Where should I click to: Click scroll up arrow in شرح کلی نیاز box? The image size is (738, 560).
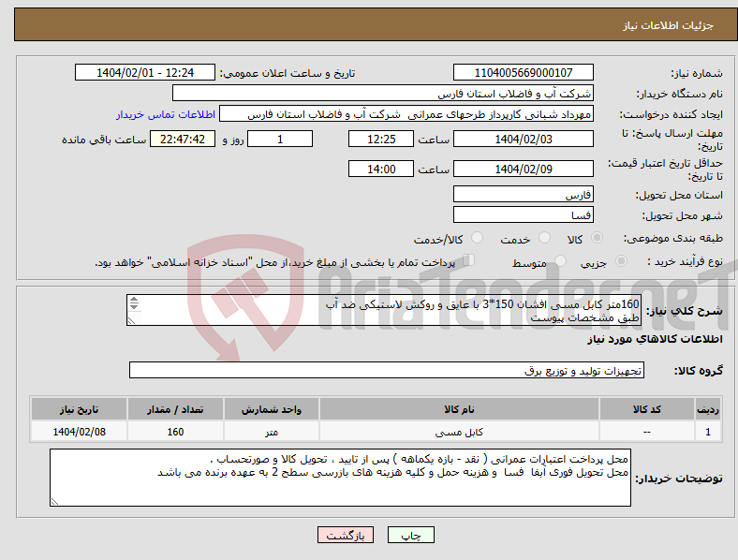pyautogui.click(x=134, y=300)
